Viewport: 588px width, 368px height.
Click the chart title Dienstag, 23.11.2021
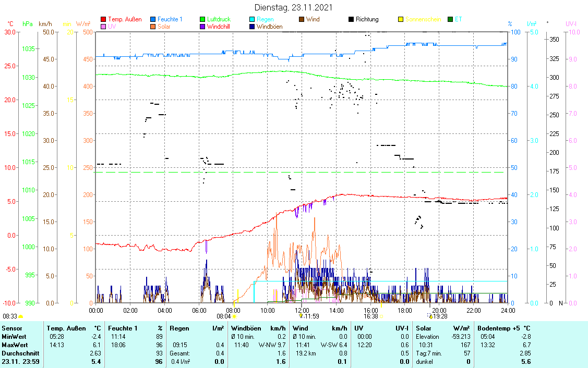(293, 8)
